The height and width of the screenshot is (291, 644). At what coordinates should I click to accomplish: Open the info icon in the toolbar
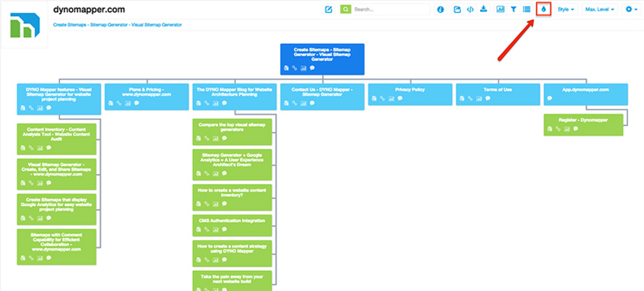click(440, 9)
